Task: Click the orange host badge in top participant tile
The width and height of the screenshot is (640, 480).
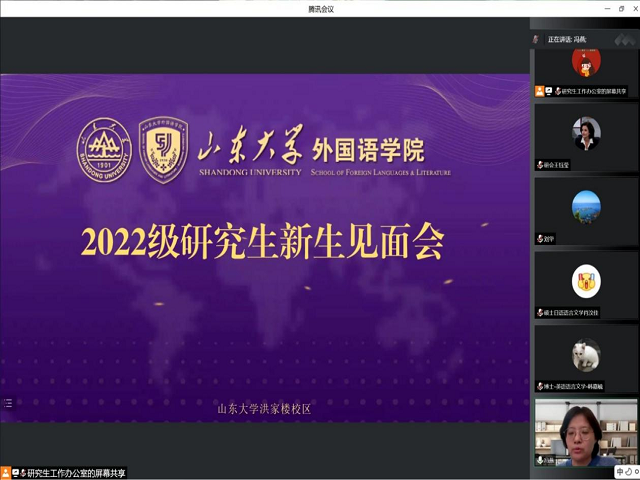Action: pos(540,91)
